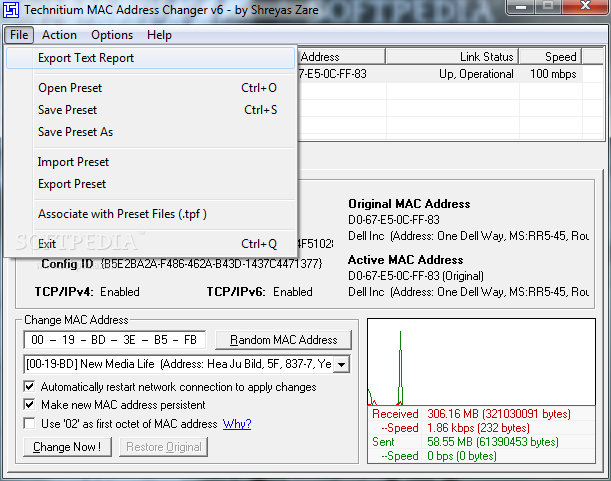Close the MAC Address Changer window
The width and height of the screenshot is (611, 481).
pyautogui.click(x=585, y=7)
